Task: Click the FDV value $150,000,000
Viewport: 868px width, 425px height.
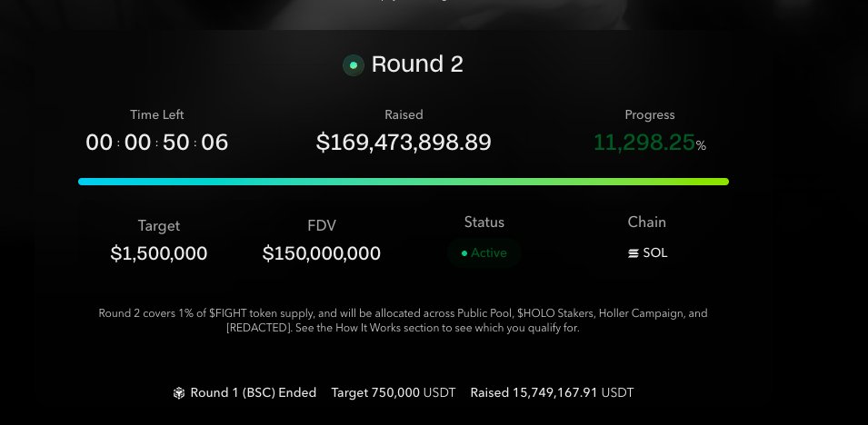Action: click(322, 253)
